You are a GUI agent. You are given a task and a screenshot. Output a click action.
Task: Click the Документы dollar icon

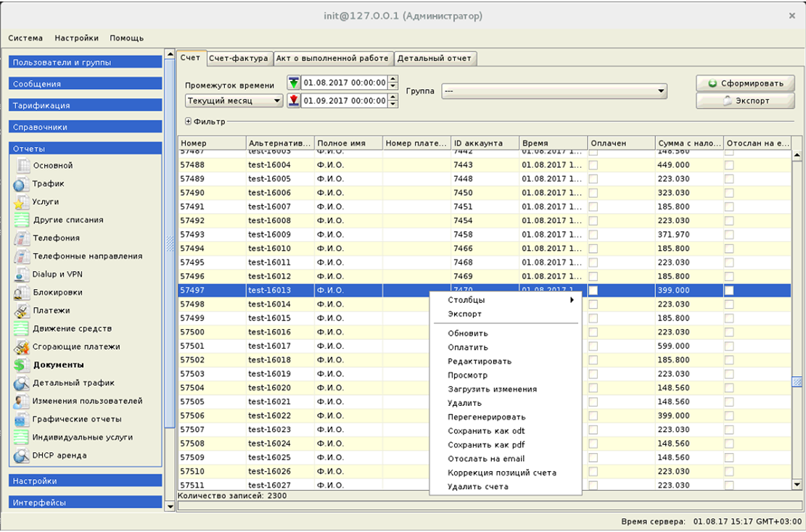pos(21,365)
